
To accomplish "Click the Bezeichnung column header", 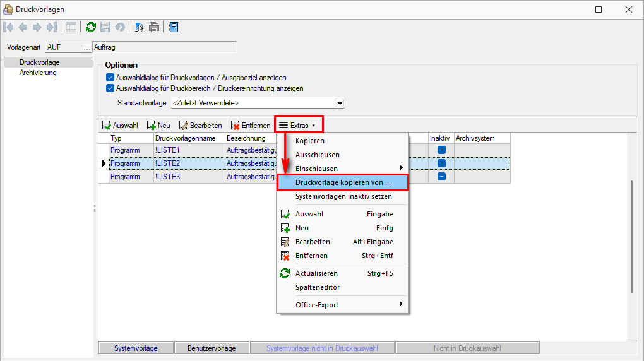I will [x=251, y=138].
